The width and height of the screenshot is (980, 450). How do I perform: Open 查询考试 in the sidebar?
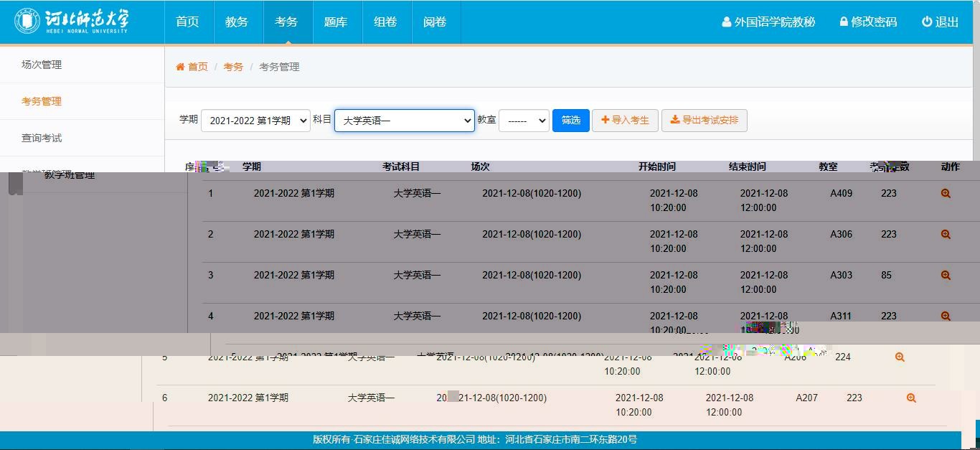point(42,138)
